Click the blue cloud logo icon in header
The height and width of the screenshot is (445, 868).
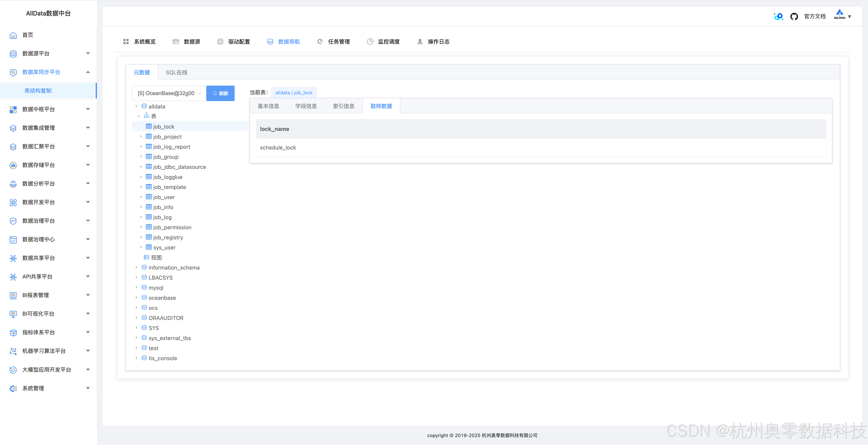(778, 16)
